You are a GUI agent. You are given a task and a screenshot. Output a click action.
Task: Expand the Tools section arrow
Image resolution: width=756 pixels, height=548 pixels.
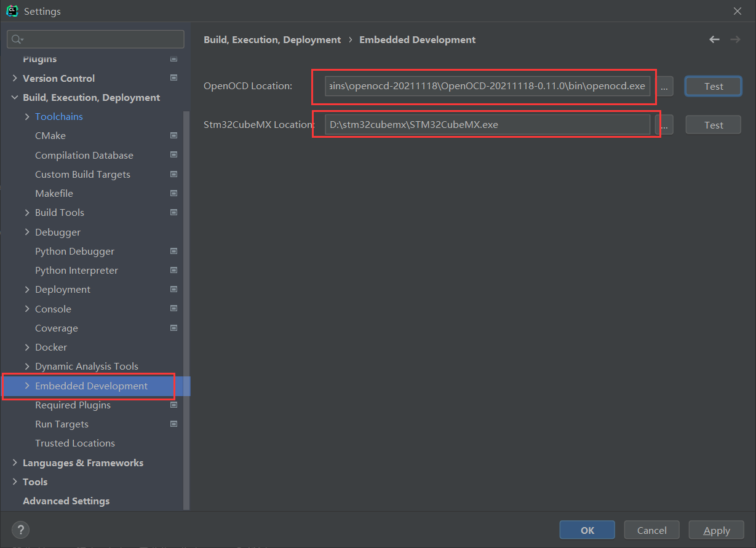point(15,482)
